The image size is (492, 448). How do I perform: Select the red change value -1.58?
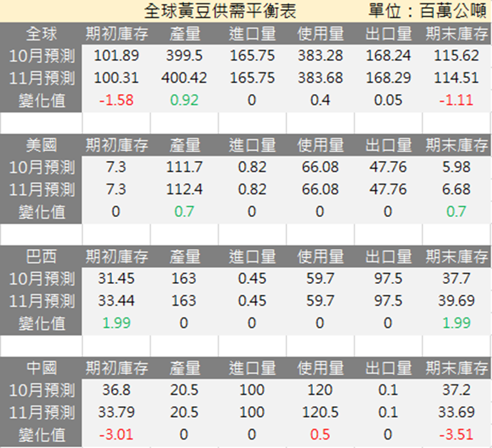point(116,100)
